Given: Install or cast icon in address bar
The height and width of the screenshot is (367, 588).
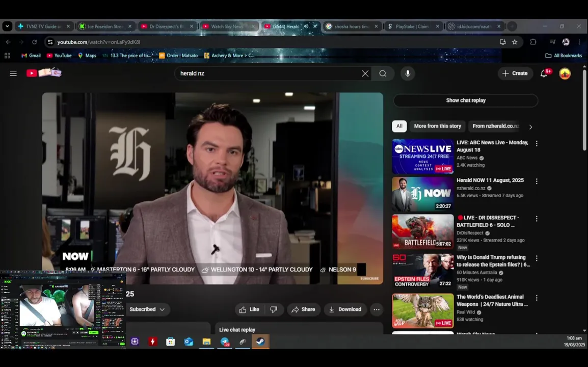Looking at the screenshot, I should click(x=503, y=42).
